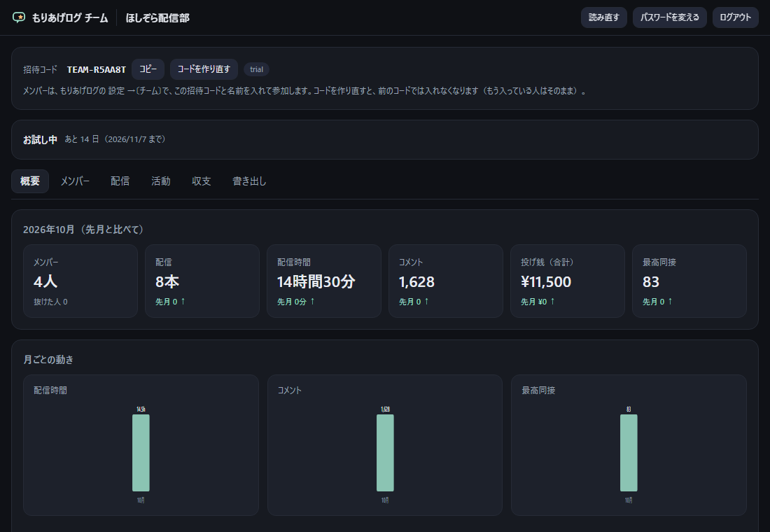Click the 配信時間 chart bar for 10月
Viewport: 770px width, 532px height.
pos(141,453)
